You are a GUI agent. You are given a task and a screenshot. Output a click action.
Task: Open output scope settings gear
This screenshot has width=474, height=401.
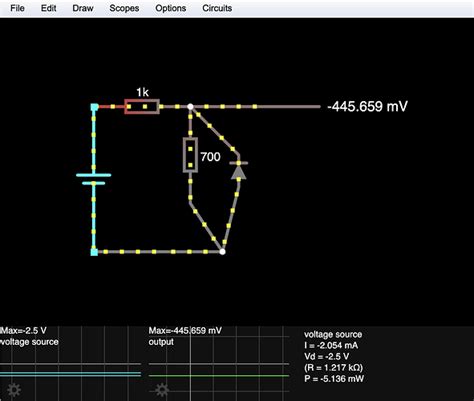tap(162, 390)
